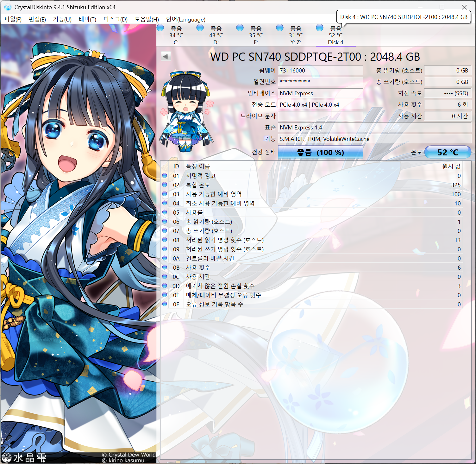
Task: Click the blue orb for attribute 0E
Action: point(165,295)
